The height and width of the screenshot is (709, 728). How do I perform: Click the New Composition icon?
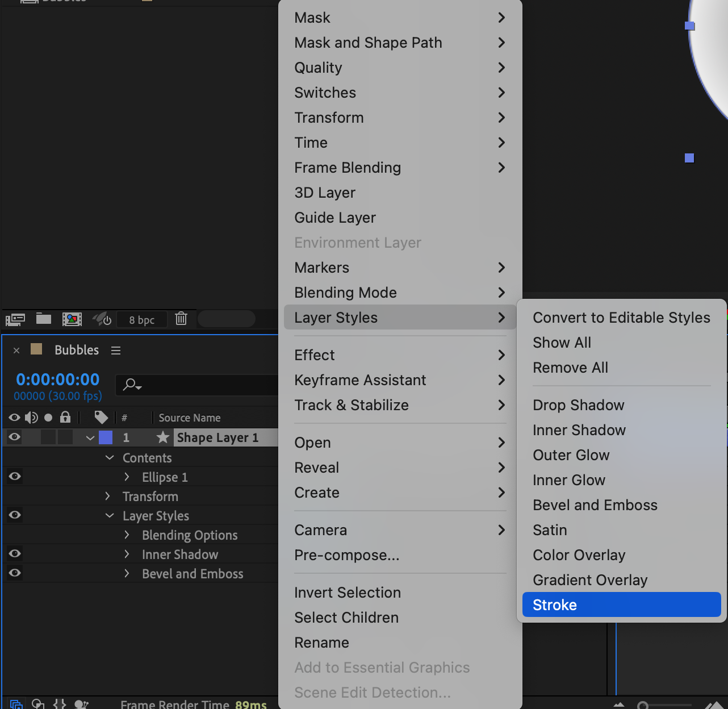coord(72,319)
